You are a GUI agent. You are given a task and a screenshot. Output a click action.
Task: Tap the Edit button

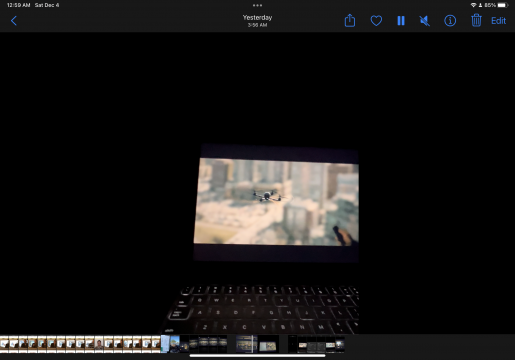click(x=498, y=21)
